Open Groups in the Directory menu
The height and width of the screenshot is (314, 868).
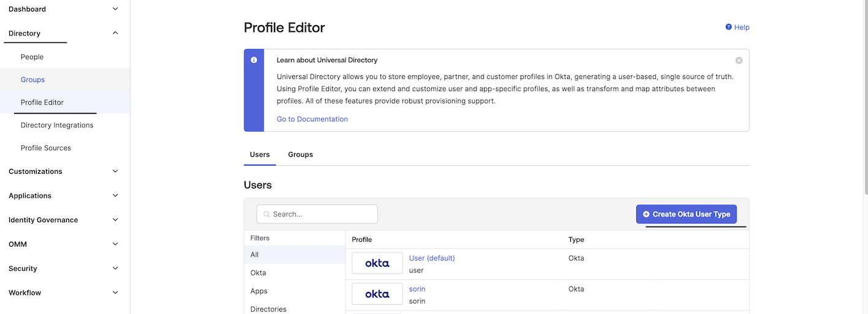point(32,80)
